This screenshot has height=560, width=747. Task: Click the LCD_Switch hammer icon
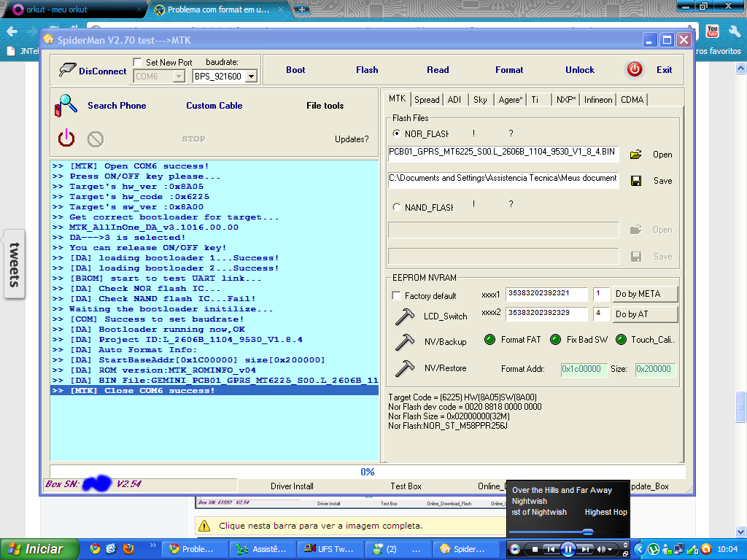click(405, 316)
